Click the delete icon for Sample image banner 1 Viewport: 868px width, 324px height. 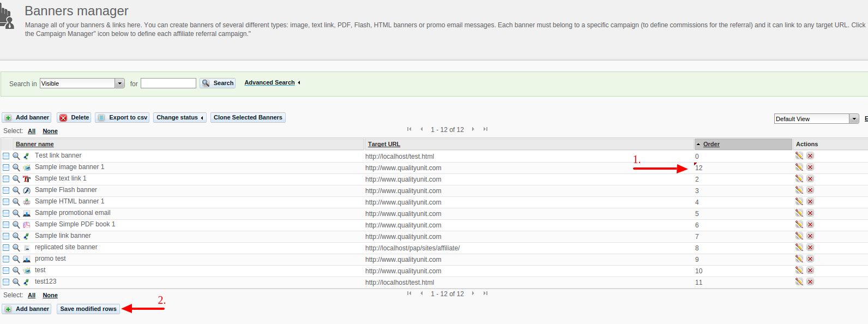click(810, 167)
